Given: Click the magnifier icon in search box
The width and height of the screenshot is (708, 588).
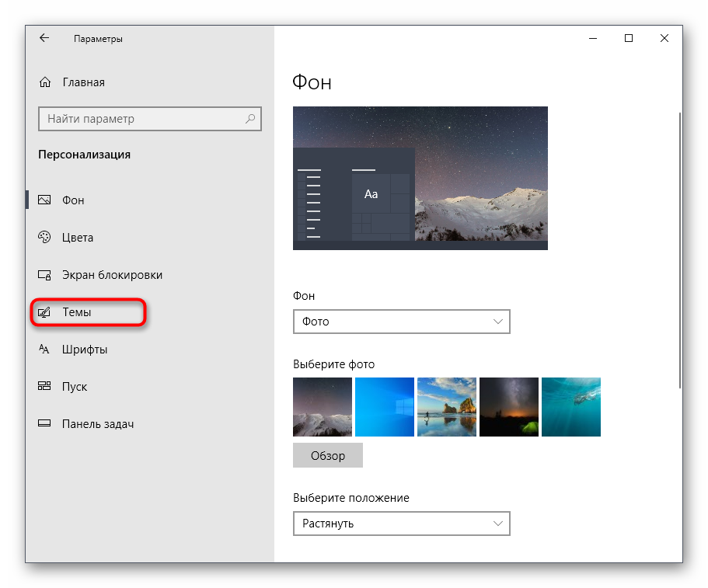Looking at the screenshot, I should [x=250, y=119].
